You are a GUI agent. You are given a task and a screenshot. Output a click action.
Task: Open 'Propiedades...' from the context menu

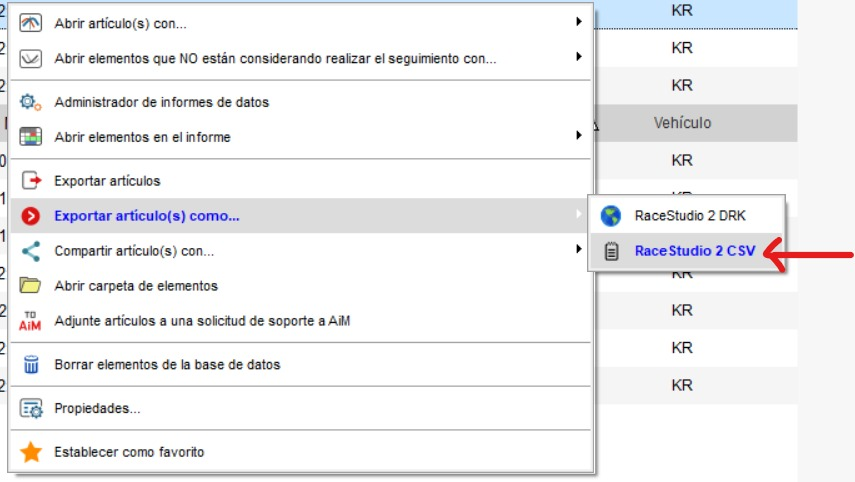(301, 408)
